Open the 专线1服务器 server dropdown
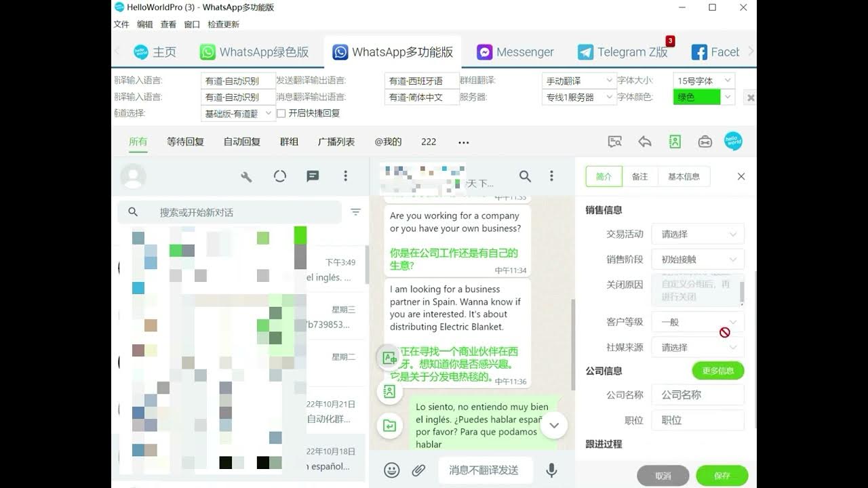 pos(579,97)
